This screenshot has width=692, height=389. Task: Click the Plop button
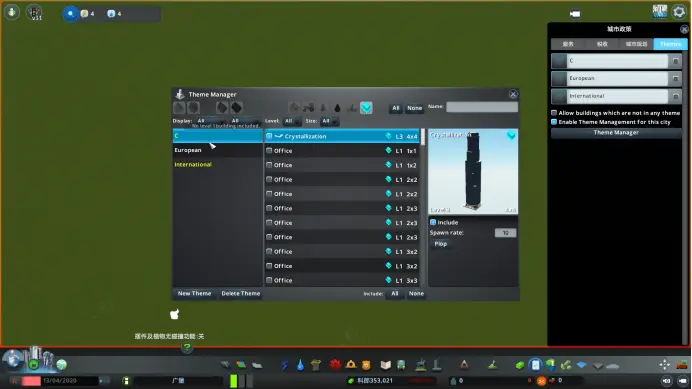[440, 244]
